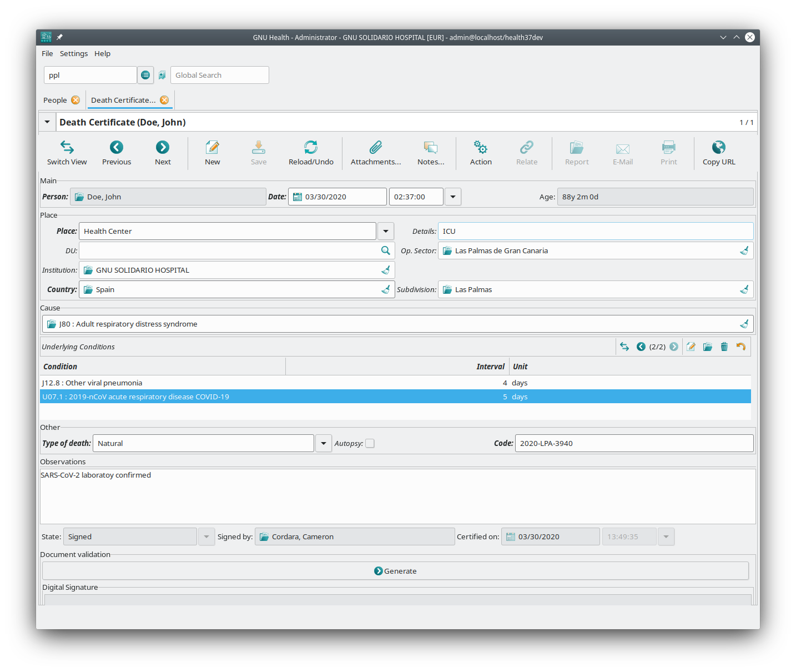Image resolution: width=796 pixels, height=672 pixels.
Task: Open the Notes for this certificate
Action: 431,153
